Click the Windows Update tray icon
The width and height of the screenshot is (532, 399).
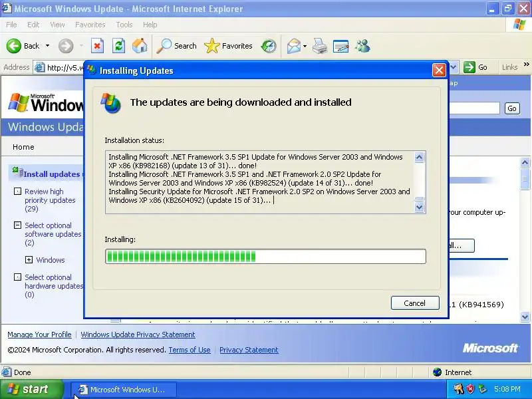[x=481, y=389]
